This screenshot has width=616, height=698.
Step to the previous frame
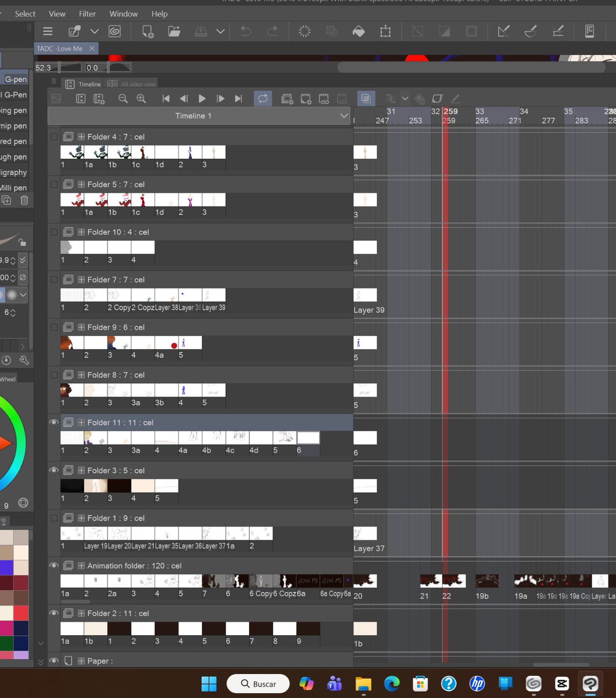coord(184,99)
